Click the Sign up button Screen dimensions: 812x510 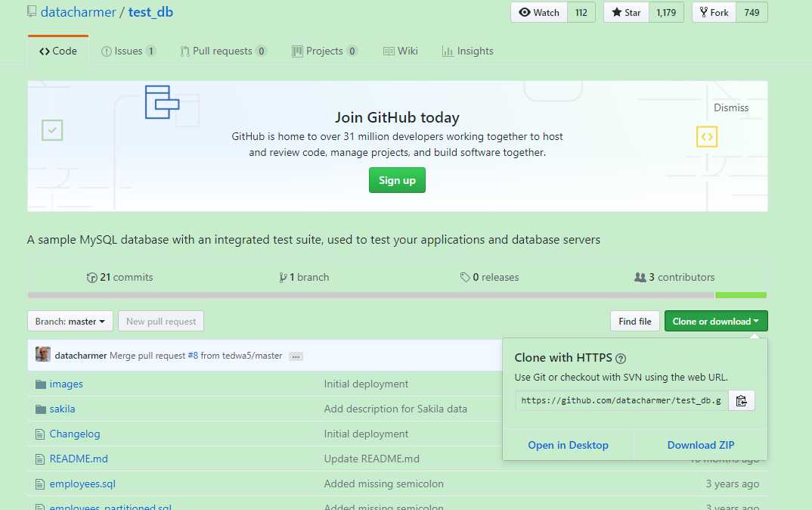(397, 180)
